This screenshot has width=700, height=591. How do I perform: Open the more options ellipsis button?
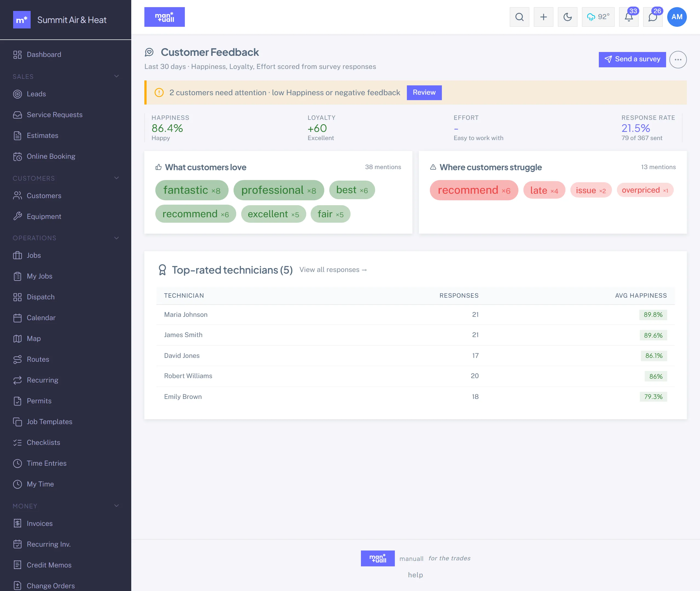pyautogui.click(x=678, y=60)
